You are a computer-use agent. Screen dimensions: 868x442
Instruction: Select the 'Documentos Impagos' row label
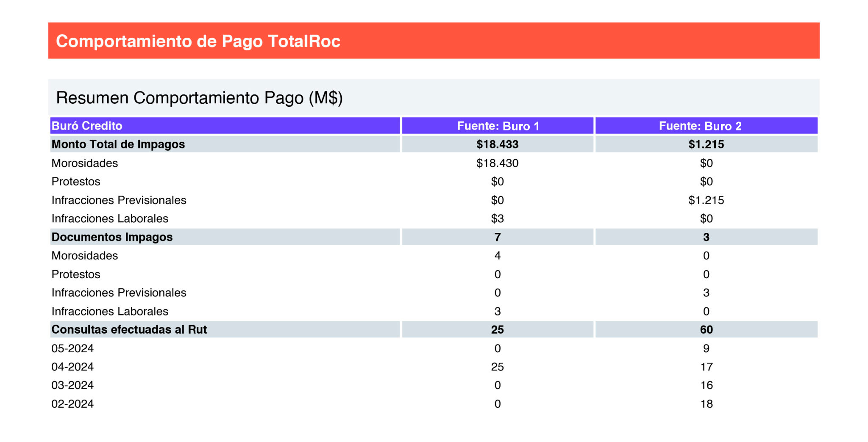112,237
